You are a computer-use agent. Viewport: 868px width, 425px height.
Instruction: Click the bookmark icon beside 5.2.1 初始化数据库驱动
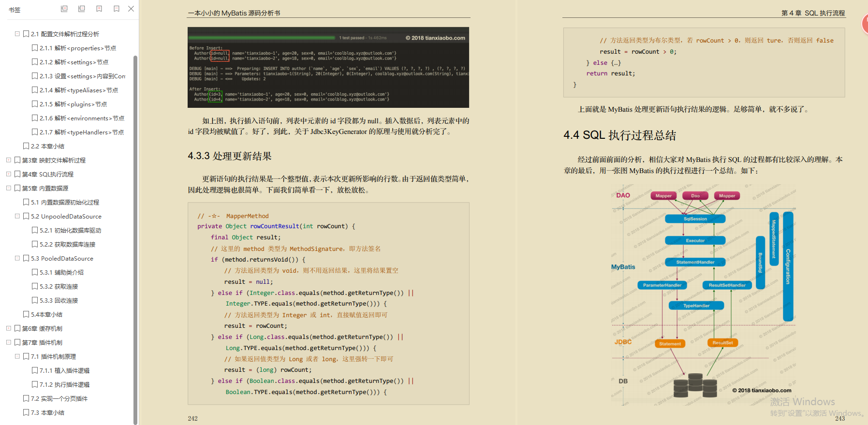coord(35,230)
